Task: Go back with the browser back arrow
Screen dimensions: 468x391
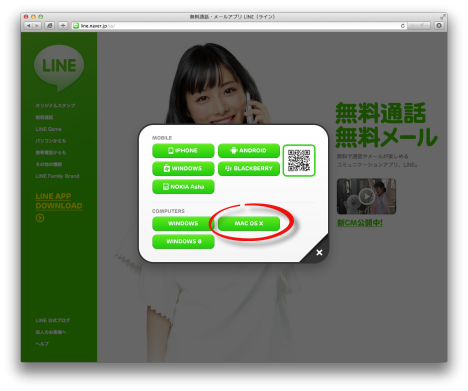Action: coord(29,26)
